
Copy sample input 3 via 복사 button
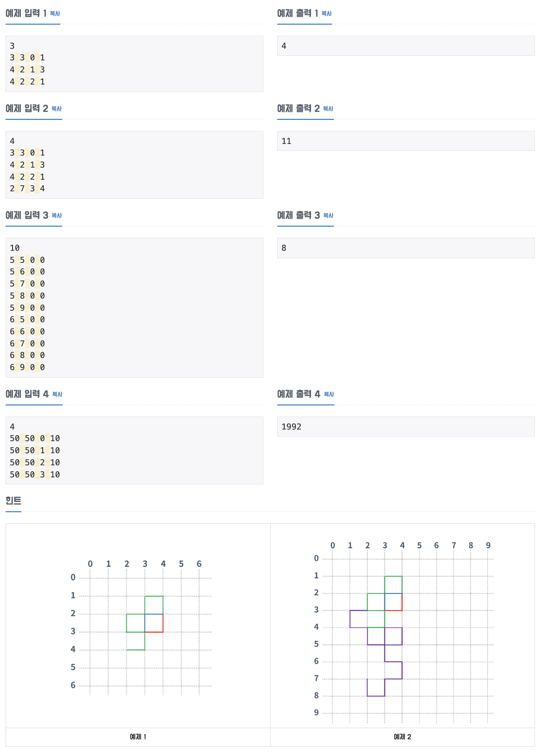(x=56, y=215)
